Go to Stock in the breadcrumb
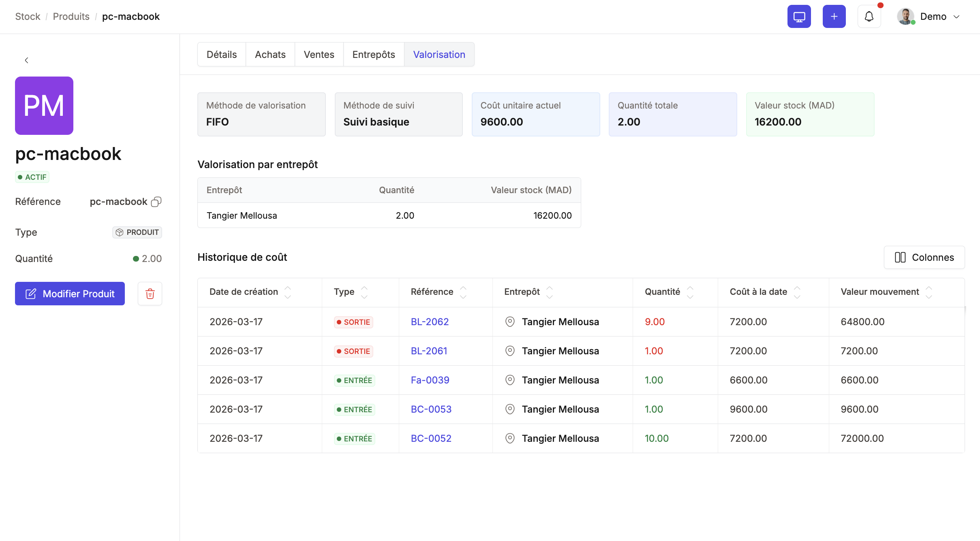This screenshot has height=541, width=980. [x=28, y=17]
